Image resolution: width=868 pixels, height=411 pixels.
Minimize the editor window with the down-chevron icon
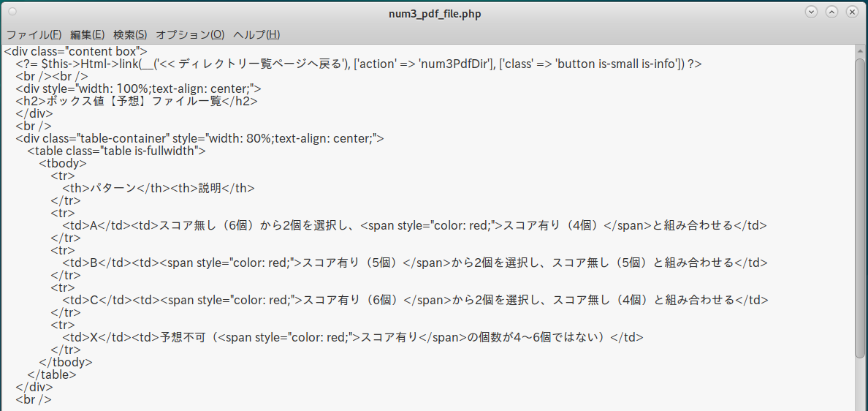(811, 12)
